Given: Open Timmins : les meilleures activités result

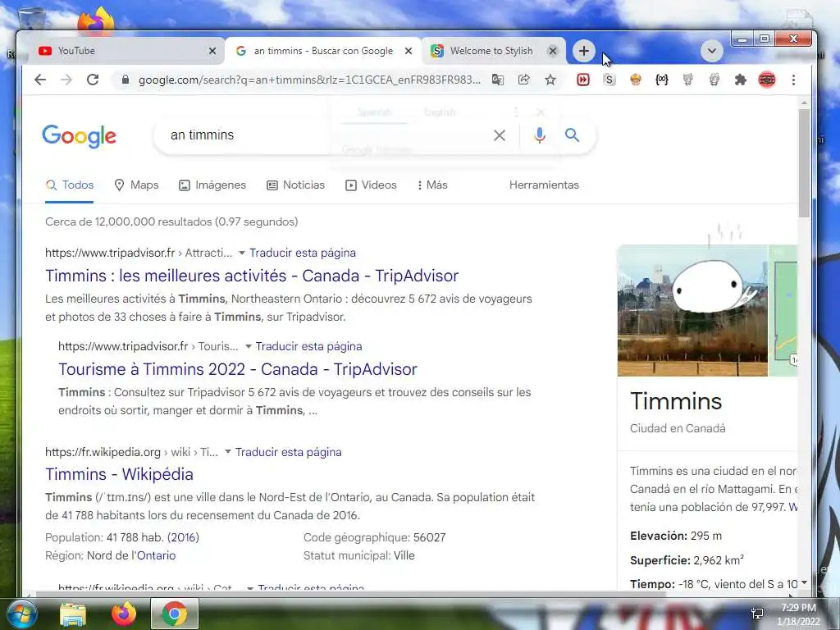Looking at the screenshot, I should [252, 276].
